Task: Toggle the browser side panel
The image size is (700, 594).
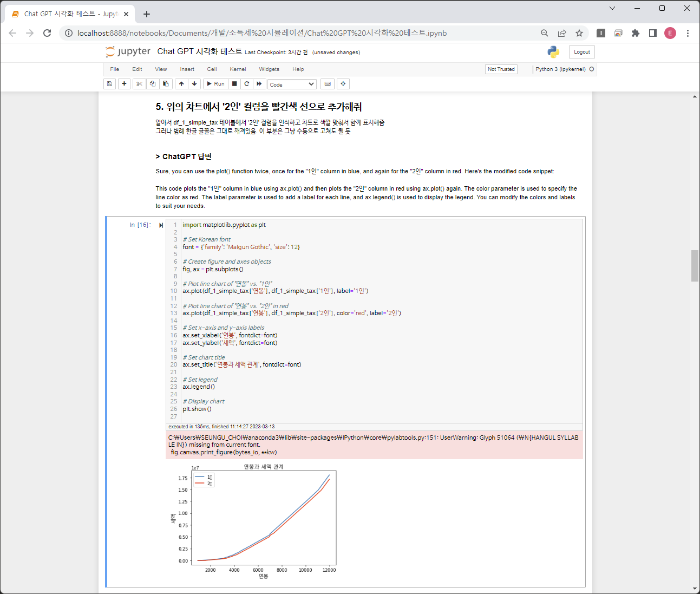Action: pyautogui.click(x=653, y=33)
